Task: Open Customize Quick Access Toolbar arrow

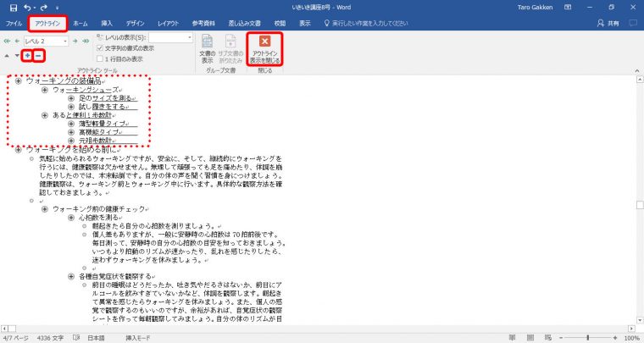Action: (57, 8)
